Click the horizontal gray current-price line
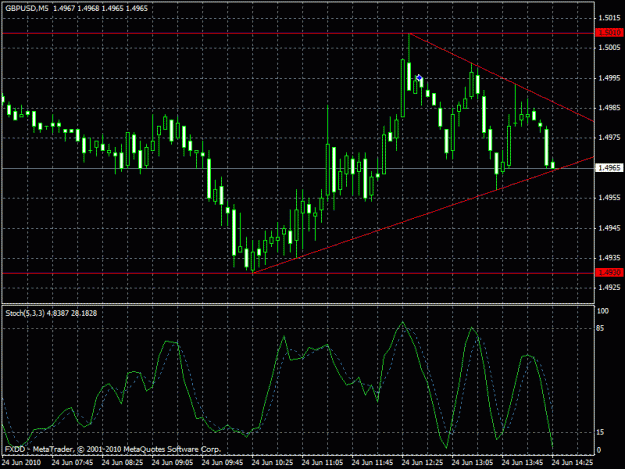The height and width of the screenshot is (469, 625). (298, 169)
